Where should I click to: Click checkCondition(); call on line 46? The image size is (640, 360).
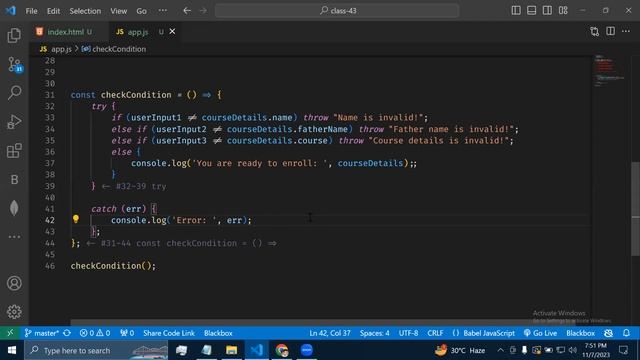(113, 266)
